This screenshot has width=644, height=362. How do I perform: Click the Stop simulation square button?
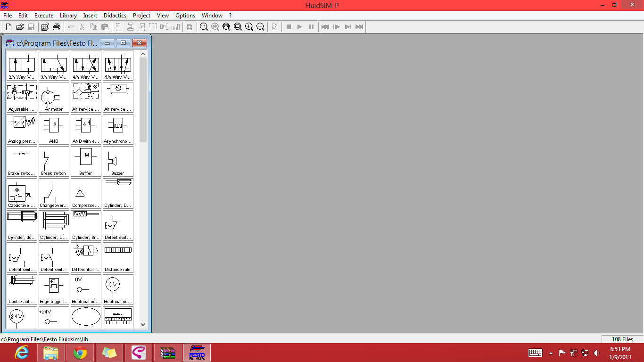pyautogui.click(x=289, y=27)
